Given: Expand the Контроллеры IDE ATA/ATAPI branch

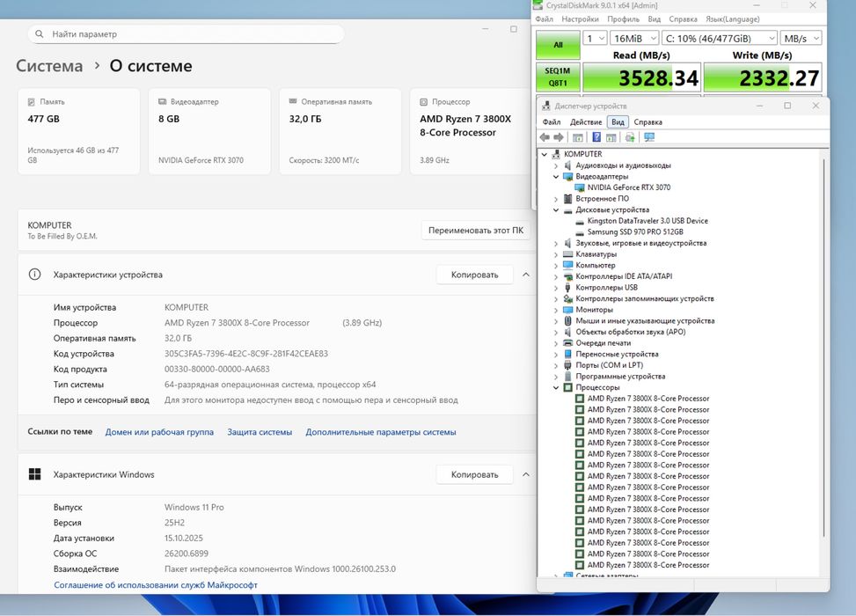Looking at the screenshot, I should click(556, 276).
